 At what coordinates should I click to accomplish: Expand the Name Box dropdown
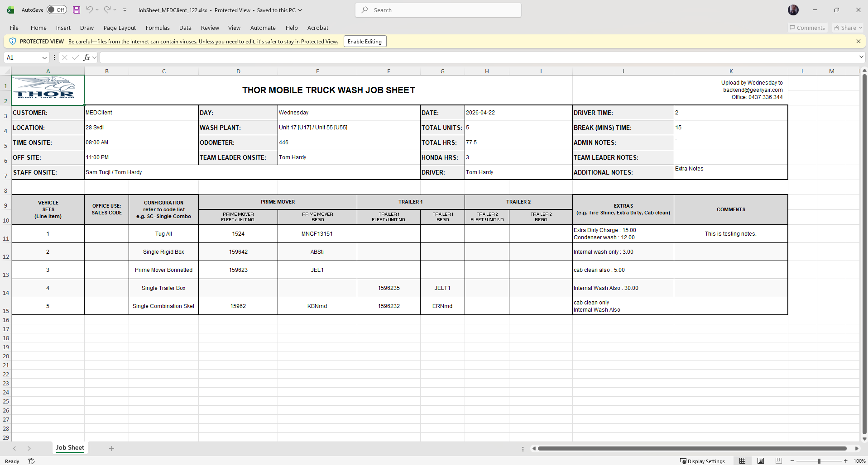44,57
